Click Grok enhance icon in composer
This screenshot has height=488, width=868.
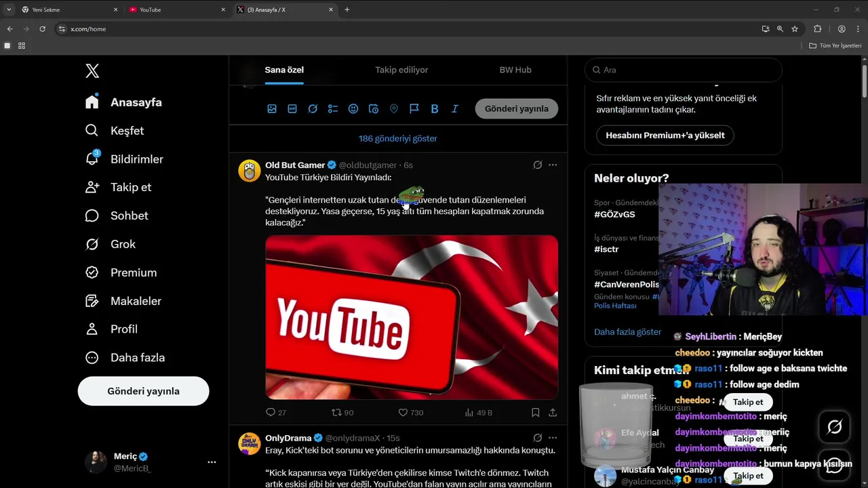[313, 108]
